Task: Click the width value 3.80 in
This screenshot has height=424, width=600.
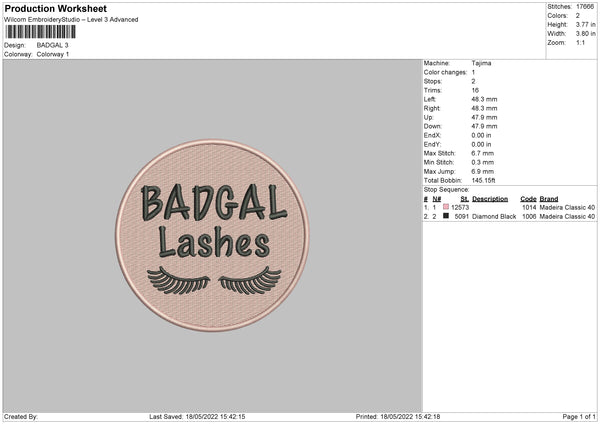Action: pos(585,34)
